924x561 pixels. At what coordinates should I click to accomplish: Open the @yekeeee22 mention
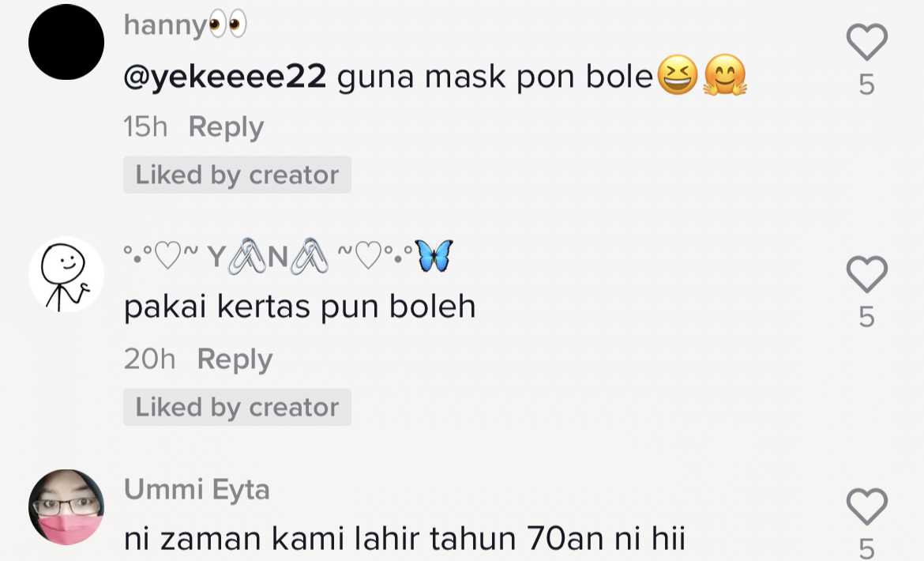[225, 77]
